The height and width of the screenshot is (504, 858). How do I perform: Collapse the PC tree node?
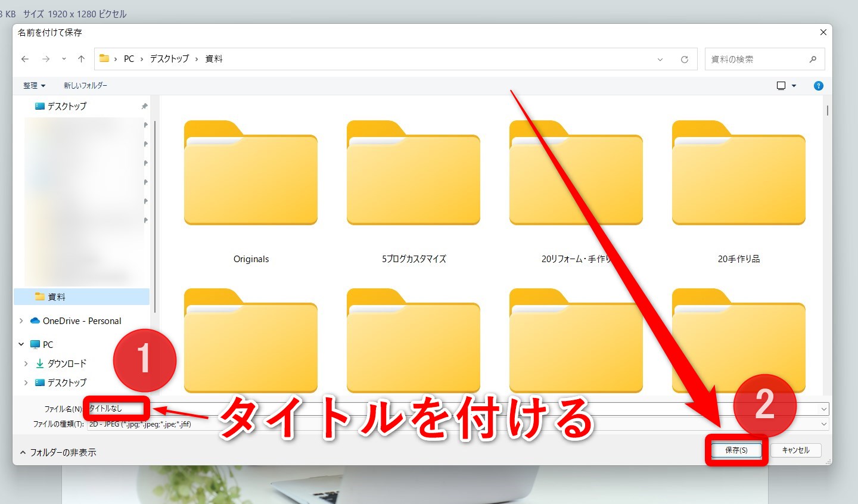click(x=21, y=344)
